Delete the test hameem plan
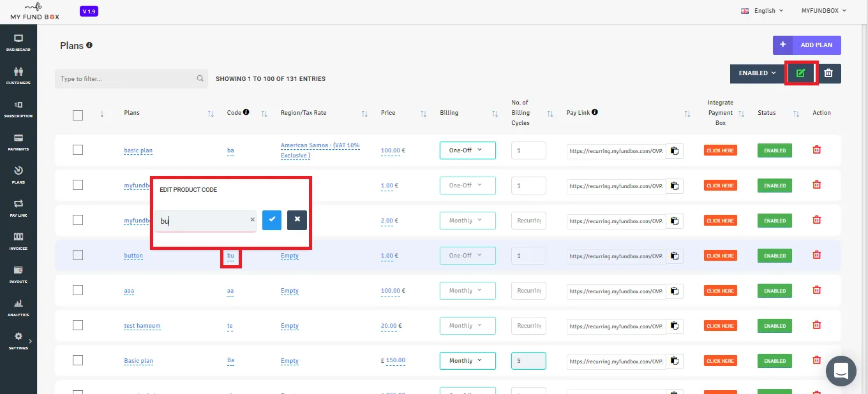The width and height of the screenshot is (868, 394). pyautogui.click(x=816, y=325)
